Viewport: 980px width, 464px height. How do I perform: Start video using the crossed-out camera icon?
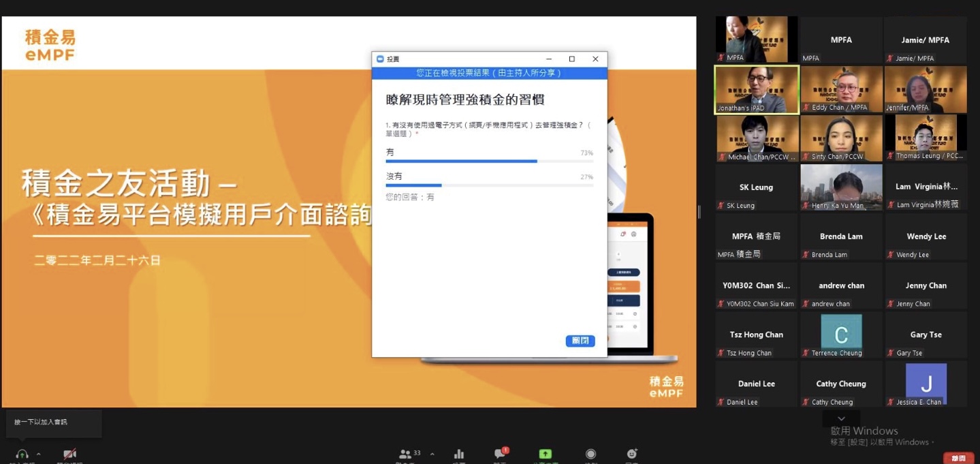69,454
